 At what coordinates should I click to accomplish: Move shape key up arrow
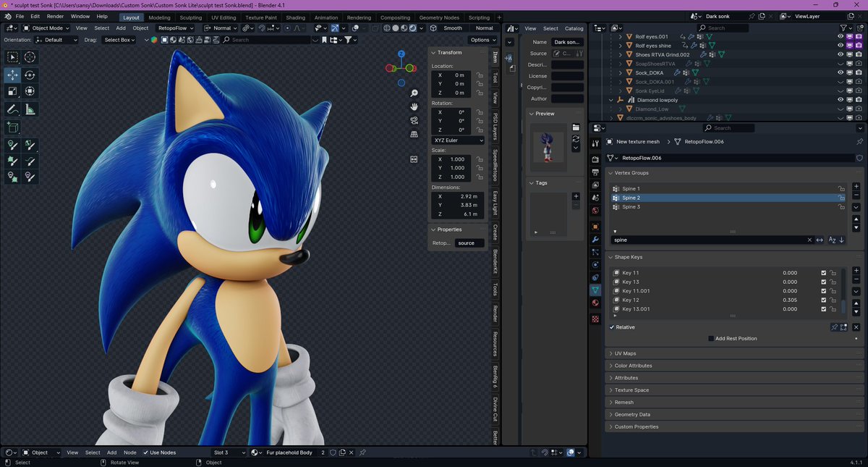coord(856,303)
